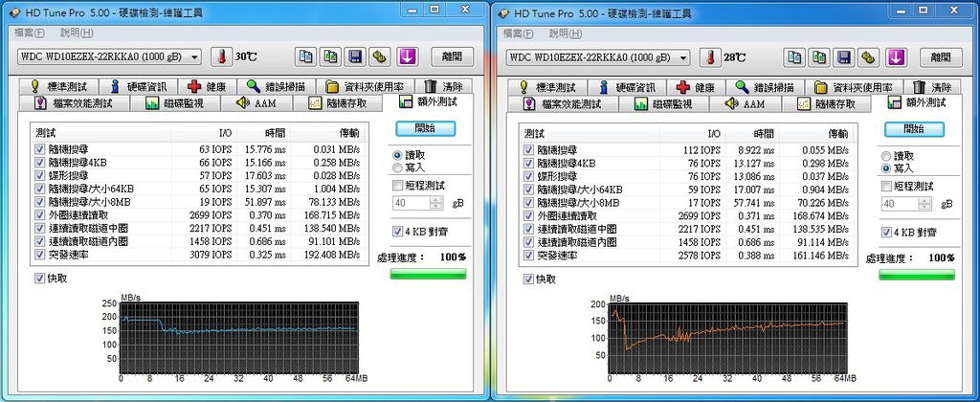Expand drive selection dropdown in right window
The height and width of the screenshot is (402, 980).
tap(683, 57)
